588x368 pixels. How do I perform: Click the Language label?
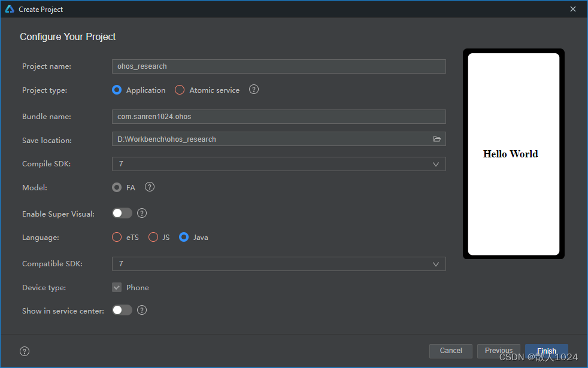pos(41,238)
